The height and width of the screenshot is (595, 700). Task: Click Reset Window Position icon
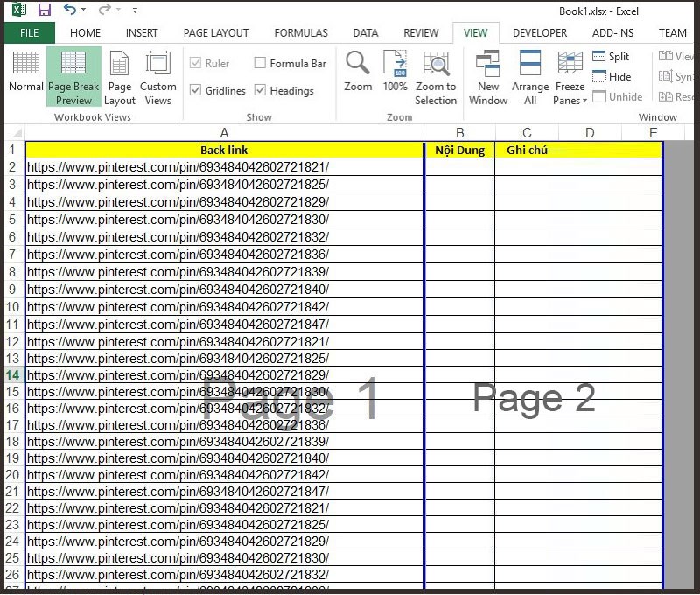666,96
